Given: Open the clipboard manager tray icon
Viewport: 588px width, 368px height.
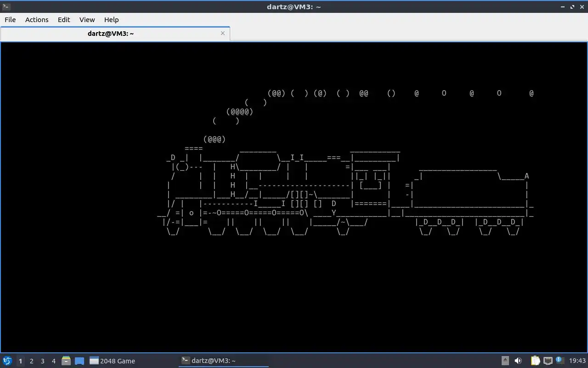Looking at the screenshot, I should point(536,361).
